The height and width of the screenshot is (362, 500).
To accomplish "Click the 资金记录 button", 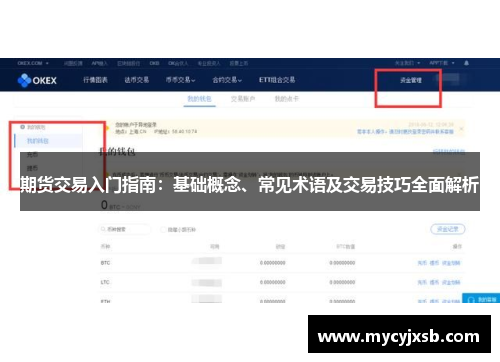I will (448, 229).
